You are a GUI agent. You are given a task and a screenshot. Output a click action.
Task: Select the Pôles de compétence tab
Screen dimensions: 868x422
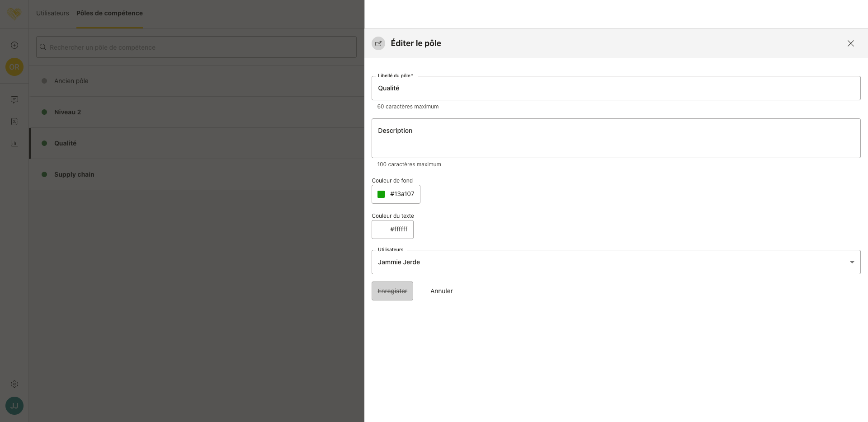click(109, 13)
